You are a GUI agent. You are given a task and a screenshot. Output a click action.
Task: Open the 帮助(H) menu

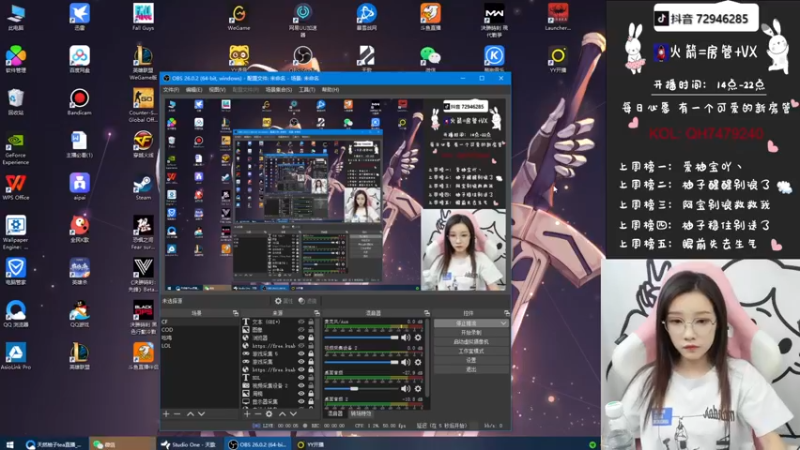click(x=330, y=90)
